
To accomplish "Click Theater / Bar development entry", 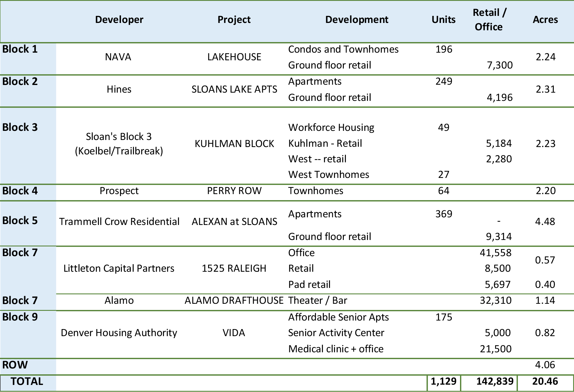I will (318, 301).
